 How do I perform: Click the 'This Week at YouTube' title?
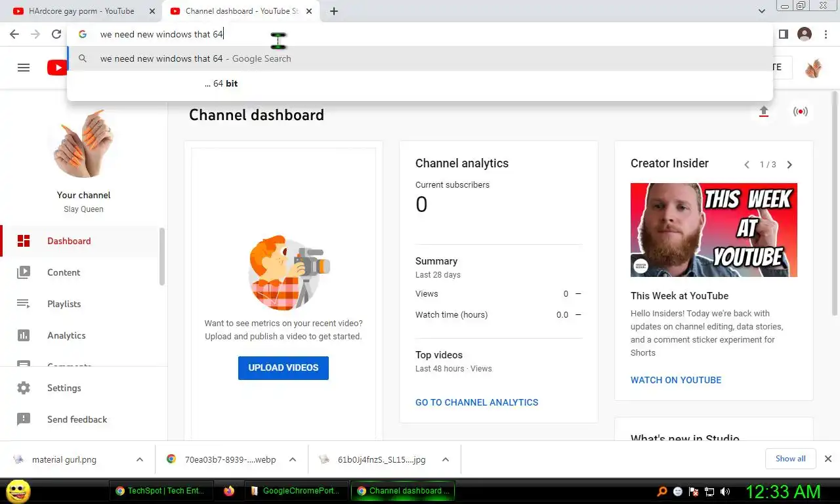[679, 296]
